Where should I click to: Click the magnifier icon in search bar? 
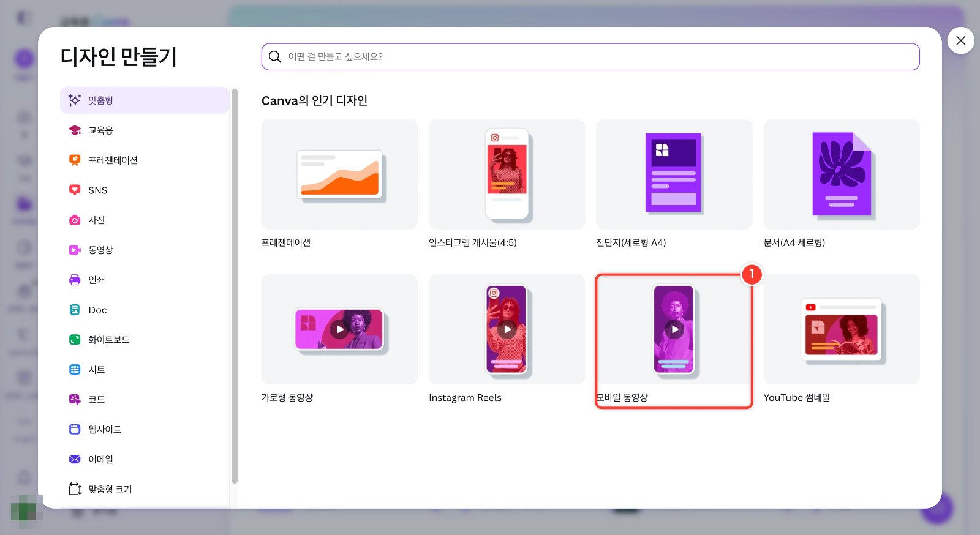[x=275, y=57]
